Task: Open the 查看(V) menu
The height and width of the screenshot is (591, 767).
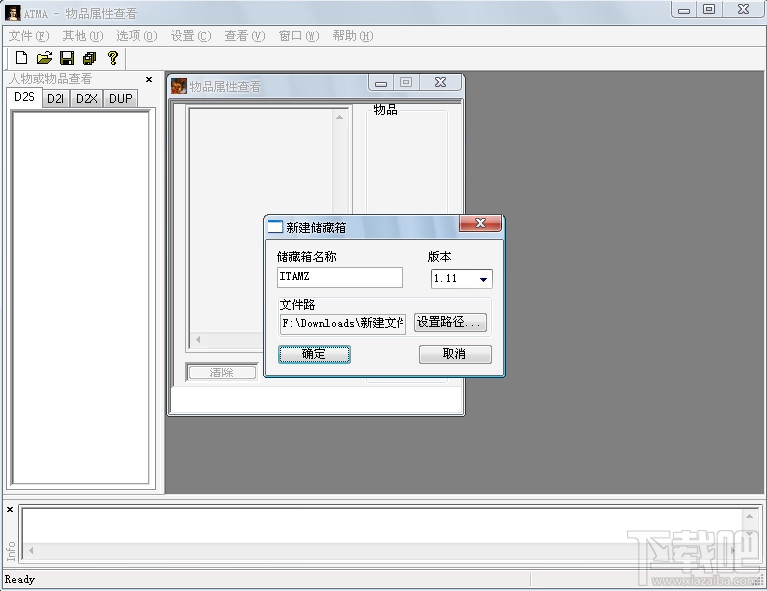Action: (245, 36)
